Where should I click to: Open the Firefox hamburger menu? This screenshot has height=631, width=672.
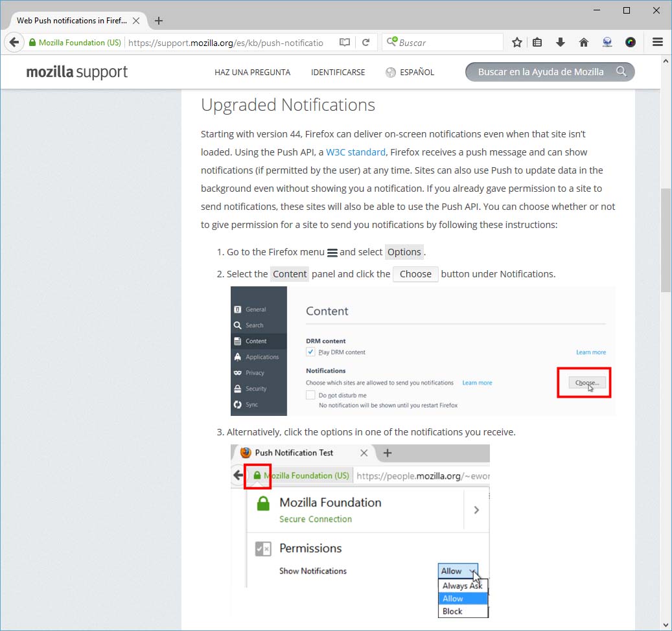click(658, 42)
